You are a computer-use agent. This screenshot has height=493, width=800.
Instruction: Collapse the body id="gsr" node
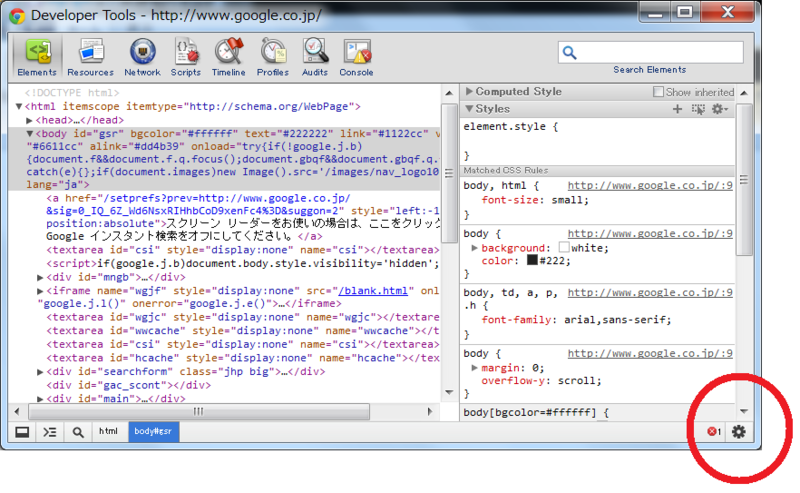[30, 134]
